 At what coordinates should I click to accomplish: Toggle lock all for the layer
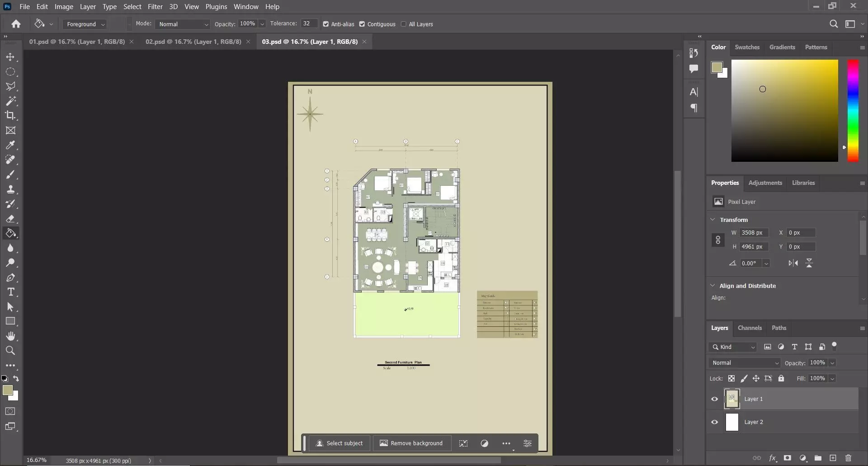click(x=781, y=378)
